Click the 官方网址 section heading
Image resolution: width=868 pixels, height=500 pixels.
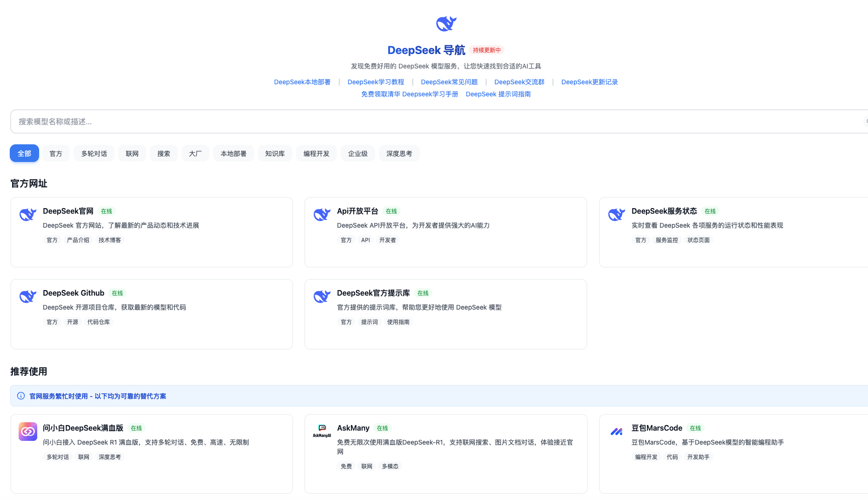coord(29,183)
